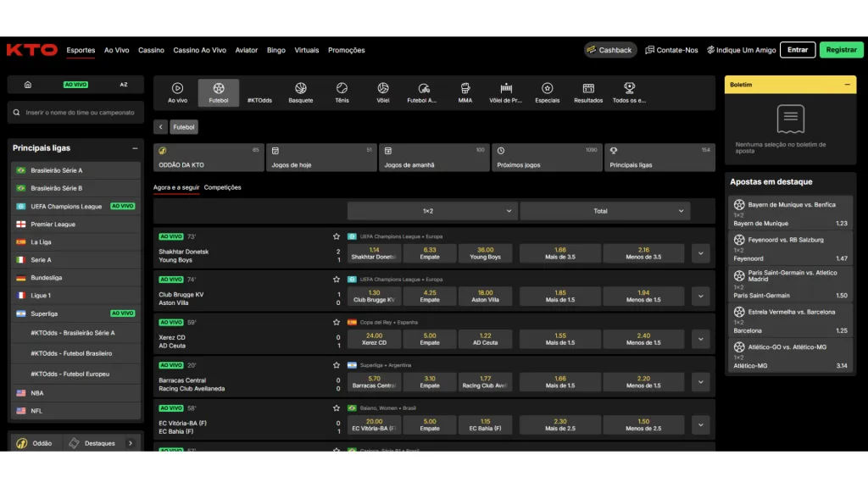The width and height of the screenshot is (868, 488).
Task: Open the Total market dropdown
Action: click(x=605, y=211)
